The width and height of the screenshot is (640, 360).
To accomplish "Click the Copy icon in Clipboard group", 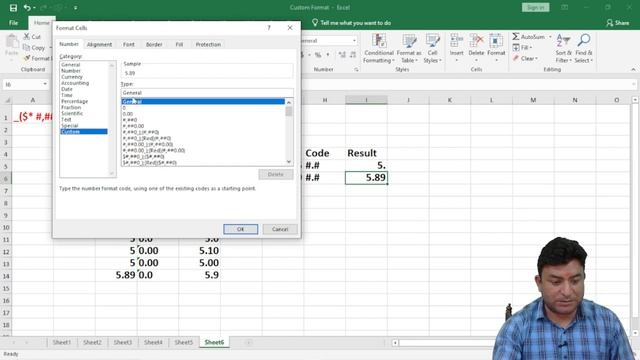I will point(27,48).
